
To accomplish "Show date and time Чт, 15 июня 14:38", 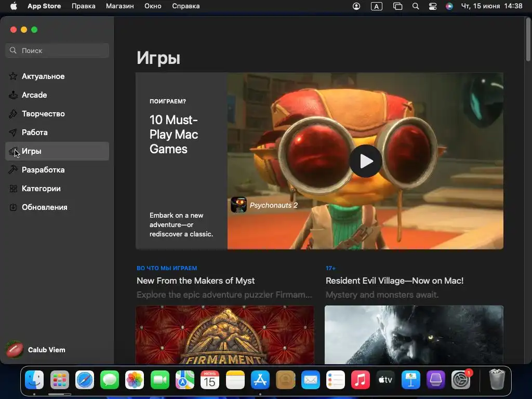I will click(491, 6).
